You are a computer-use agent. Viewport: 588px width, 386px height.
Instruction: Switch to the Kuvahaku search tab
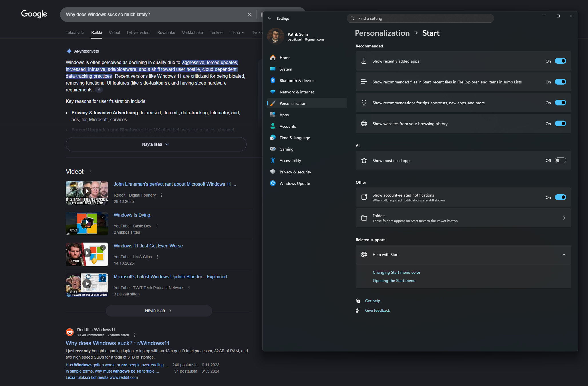166,33
